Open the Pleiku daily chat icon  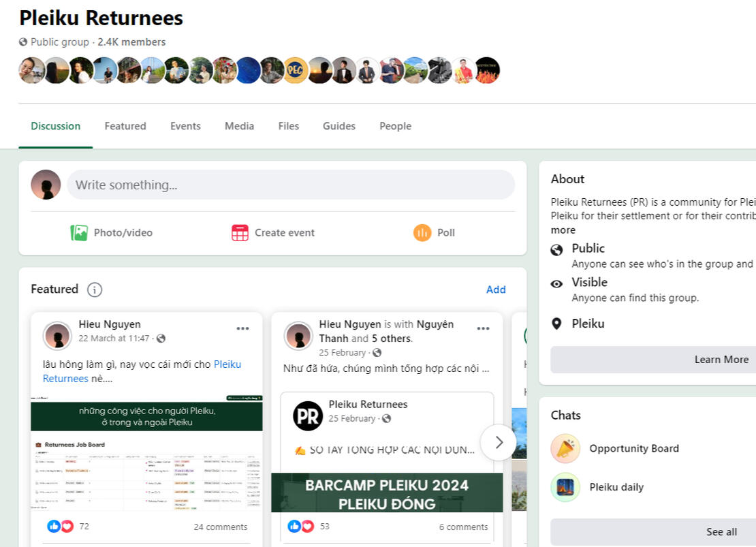tap(565, 487)
